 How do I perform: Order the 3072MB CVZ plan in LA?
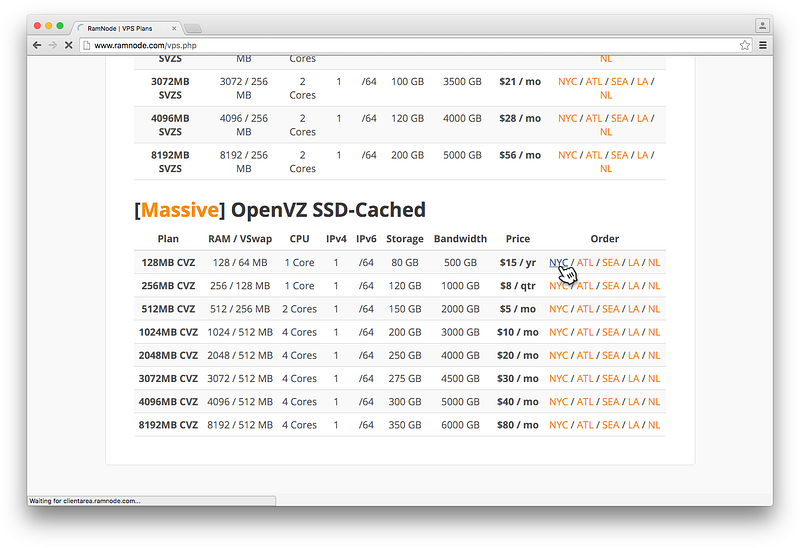click(x=633, y=379)
